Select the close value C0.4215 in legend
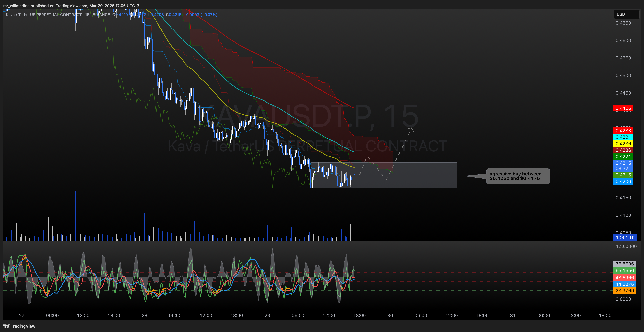644x332 pixels. click(174, 15)
